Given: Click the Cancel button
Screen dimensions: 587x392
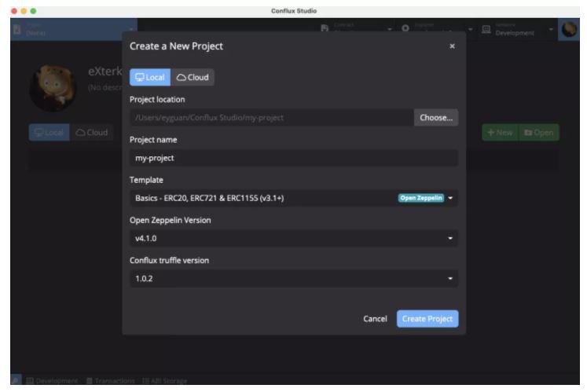Looking at the screenshot, I should 375,319.
